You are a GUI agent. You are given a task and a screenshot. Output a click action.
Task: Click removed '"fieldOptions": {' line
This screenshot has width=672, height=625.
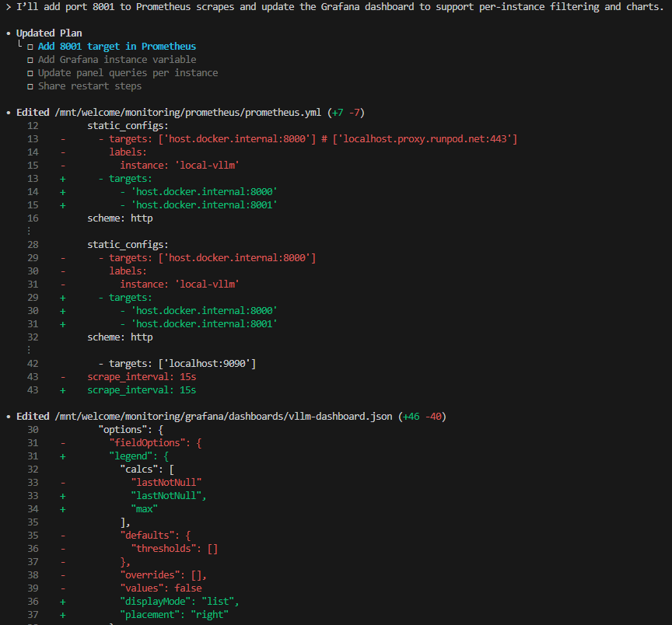[155, 442]
